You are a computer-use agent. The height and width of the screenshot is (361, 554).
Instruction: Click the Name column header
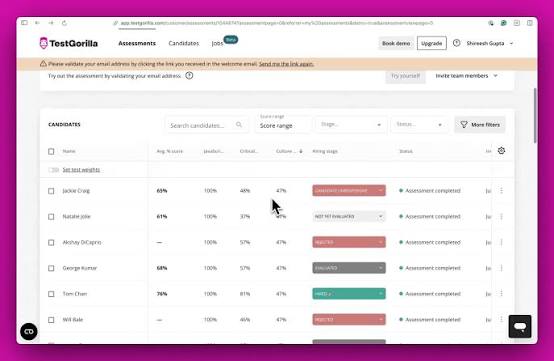(69, 151)
